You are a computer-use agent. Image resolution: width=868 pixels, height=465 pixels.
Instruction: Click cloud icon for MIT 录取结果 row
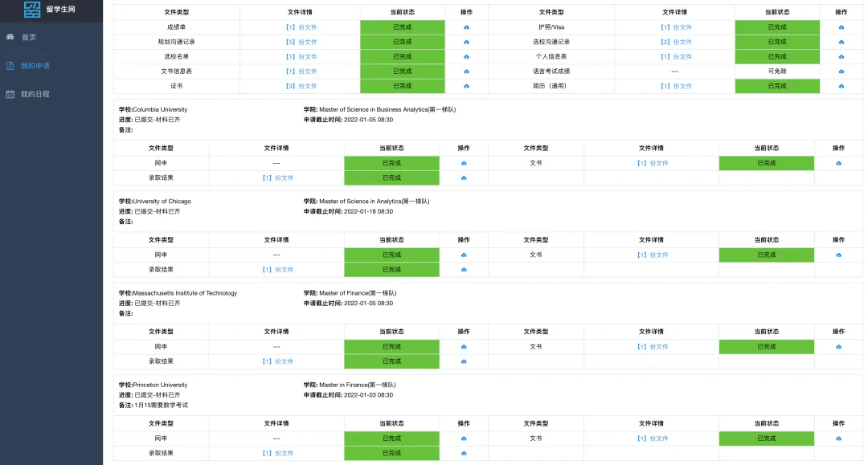464,361
